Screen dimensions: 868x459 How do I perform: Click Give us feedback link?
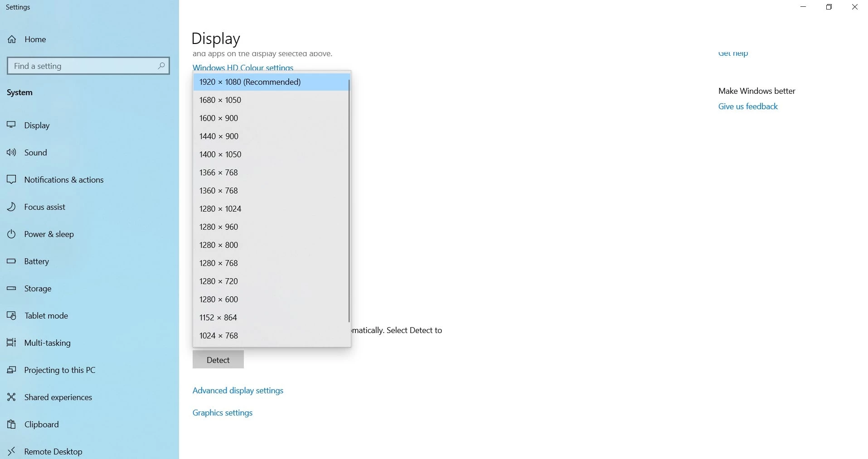(x=748, y=106)
